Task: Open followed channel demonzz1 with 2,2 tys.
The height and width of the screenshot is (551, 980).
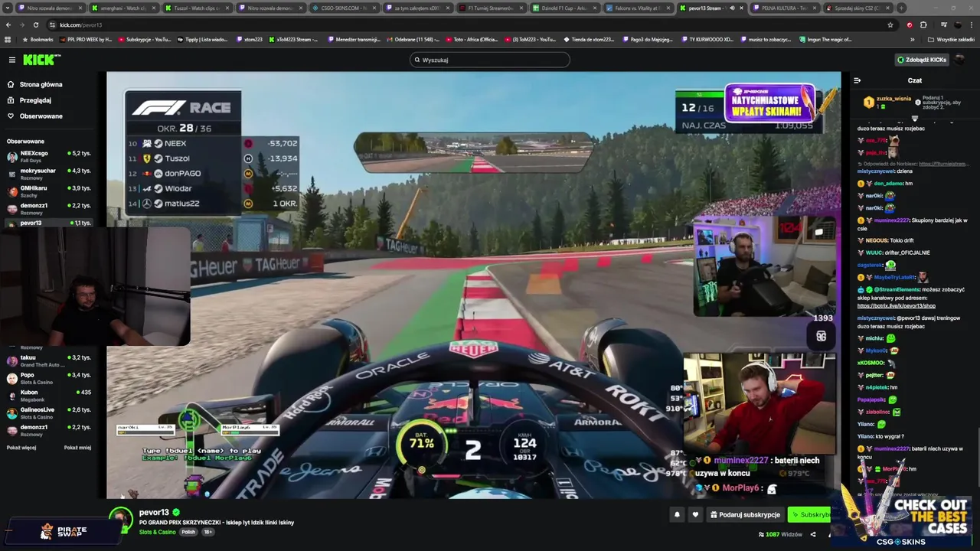Action: pos(49,208)
